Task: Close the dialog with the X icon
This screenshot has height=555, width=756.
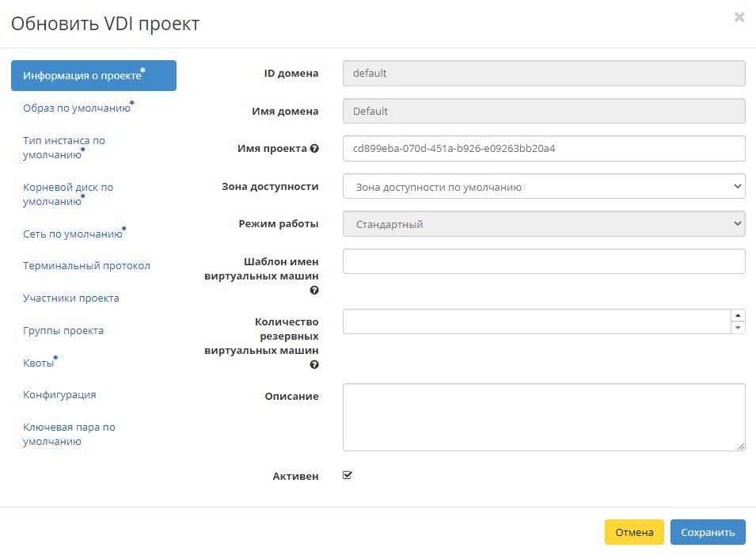Action: 739,17
